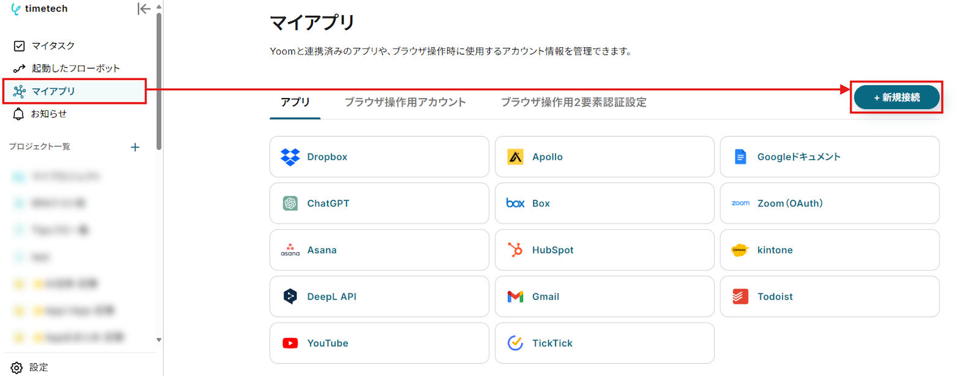Click the TickTick checkmark icon
The height and width of the screenshot is (376, 980).
click(x=515, y=343)
